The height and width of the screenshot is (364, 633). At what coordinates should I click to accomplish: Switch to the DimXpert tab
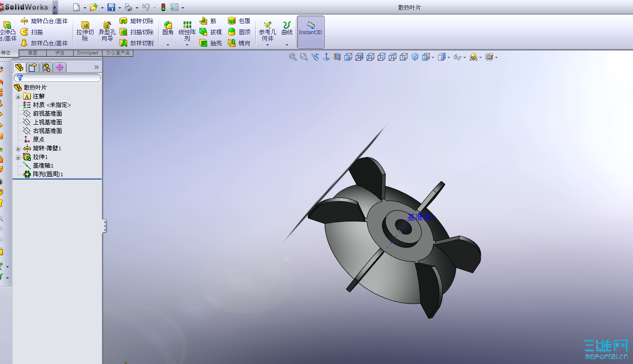pos(88,53)
